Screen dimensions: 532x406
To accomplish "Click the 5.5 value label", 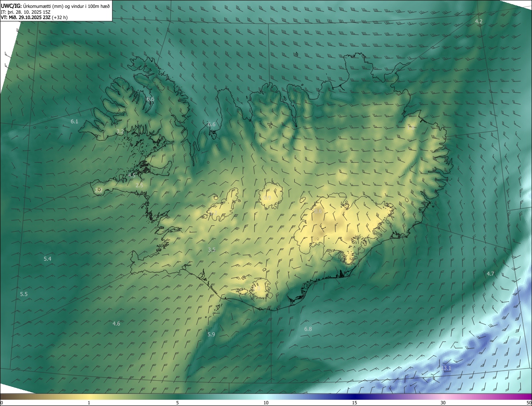I will [x=24, y=294].
